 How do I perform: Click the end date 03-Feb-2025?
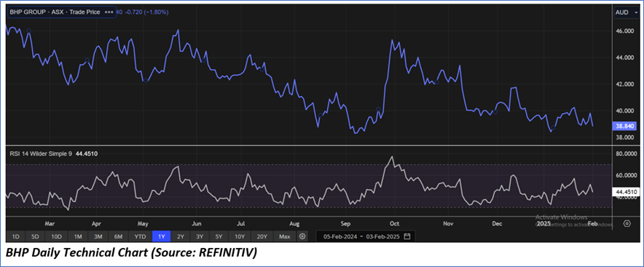[382, 236]
